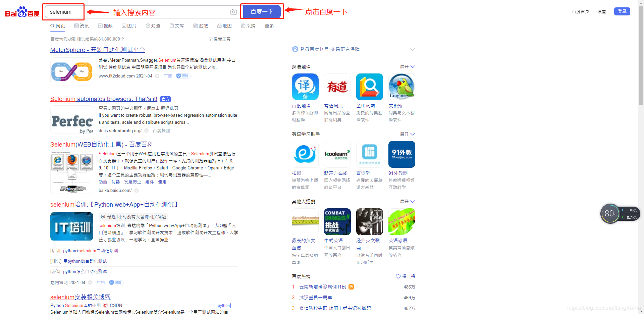
Task: Open the Lingoes 灵格斯 parrot icon
Action: (402, 87)
